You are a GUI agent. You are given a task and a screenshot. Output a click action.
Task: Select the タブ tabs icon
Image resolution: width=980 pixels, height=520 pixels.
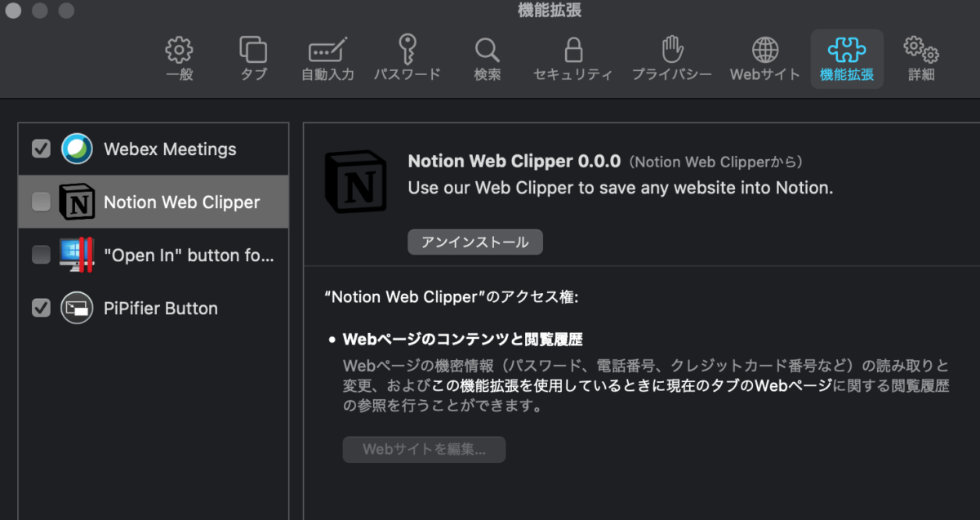coord(253,51)
